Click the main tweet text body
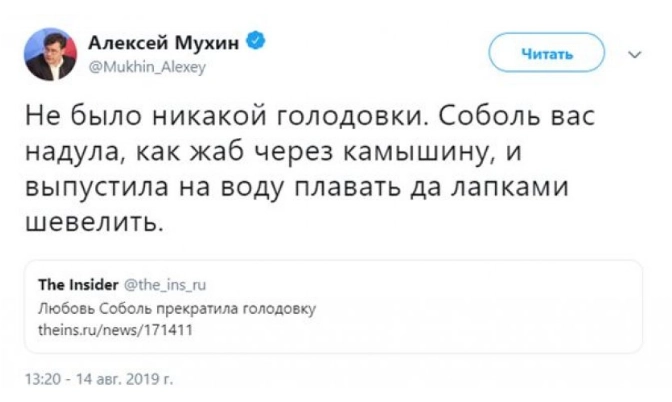Image resolution: width=672 pixels, height=402 pixels. click(x=310, y=169)
